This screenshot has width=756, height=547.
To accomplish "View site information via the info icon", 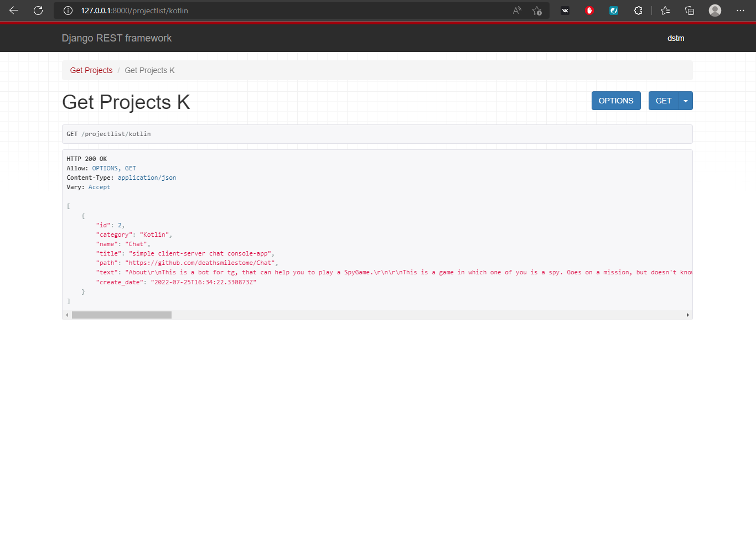I will click(x=68, y=11).
